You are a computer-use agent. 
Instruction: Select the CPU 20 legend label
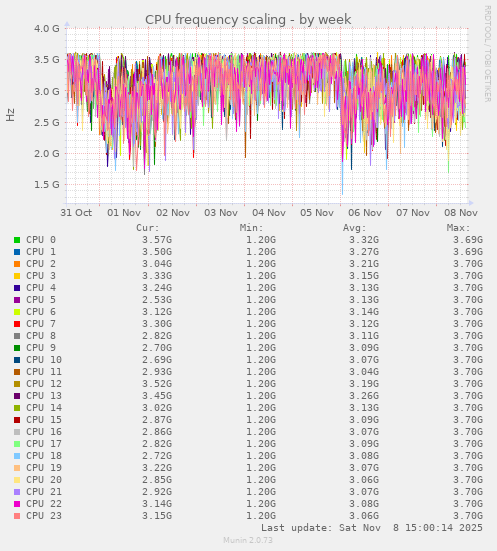(44, 480)
